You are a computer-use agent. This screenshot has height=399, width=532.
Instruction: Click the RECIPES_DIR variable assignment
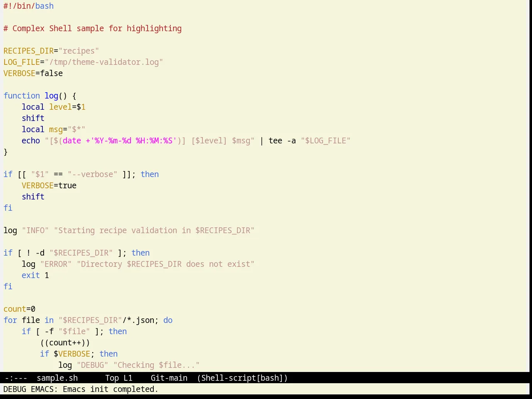point(51,51)
